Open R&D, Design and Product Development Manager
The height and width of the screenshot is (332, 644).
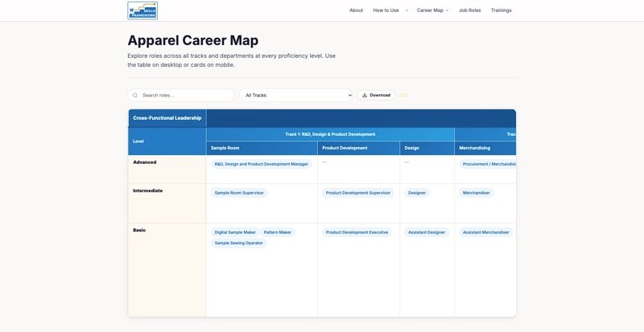(x=261, y=164)
